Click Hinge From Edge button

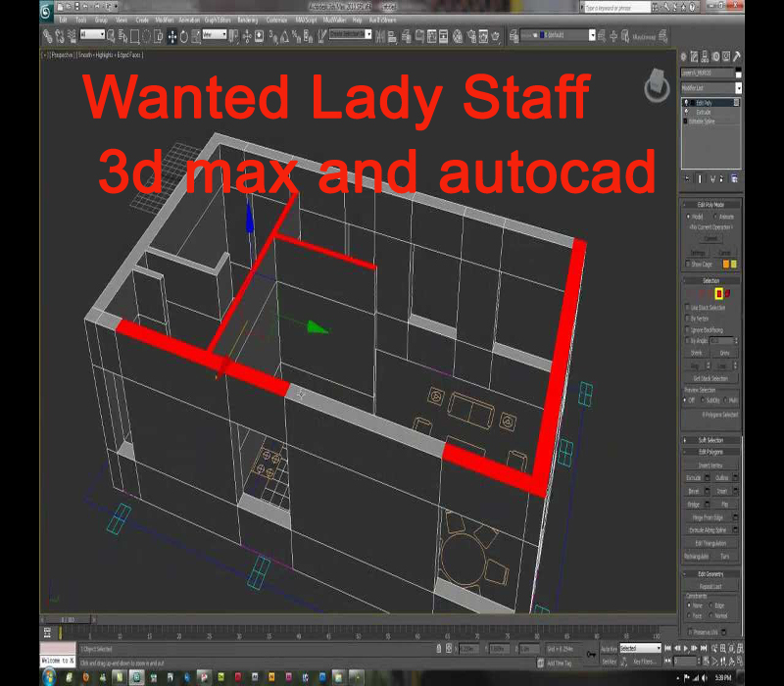click(708, 517)
